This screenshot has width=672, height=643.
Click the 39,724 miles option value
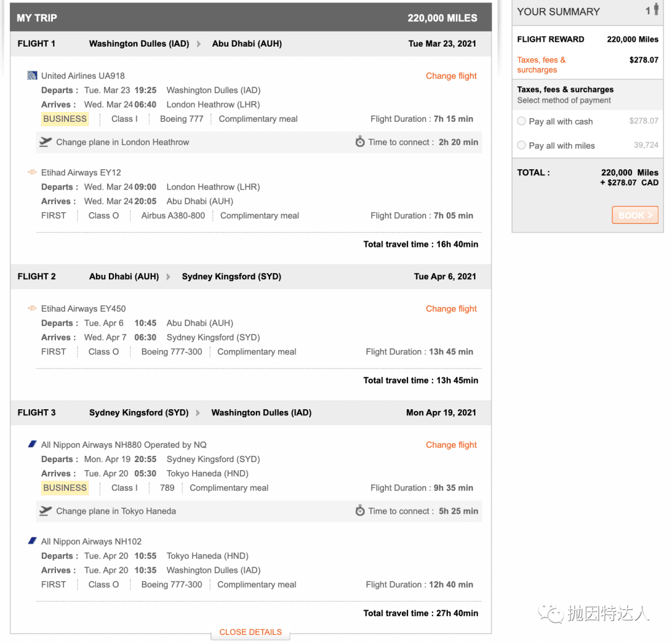[646, 145]
